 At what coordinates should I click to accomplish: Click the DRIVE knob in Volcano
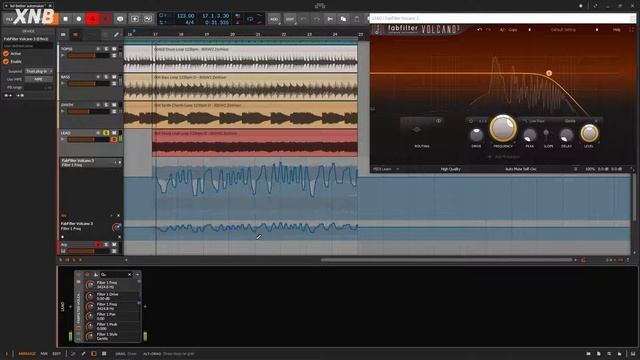point(476,135)
